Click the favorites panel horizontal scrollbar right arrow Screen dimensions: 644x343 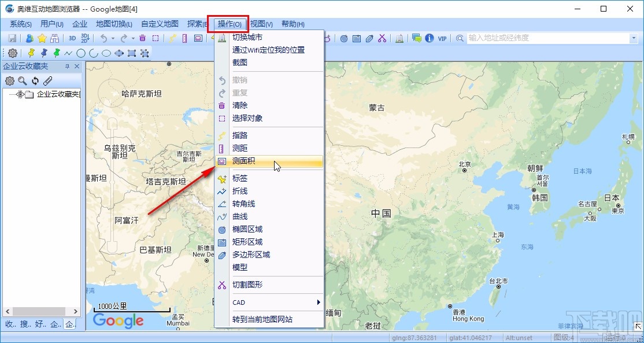(x=76, y=312)
